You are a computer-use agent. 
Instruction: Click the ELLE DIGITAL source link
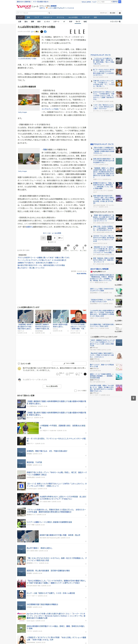82,273
